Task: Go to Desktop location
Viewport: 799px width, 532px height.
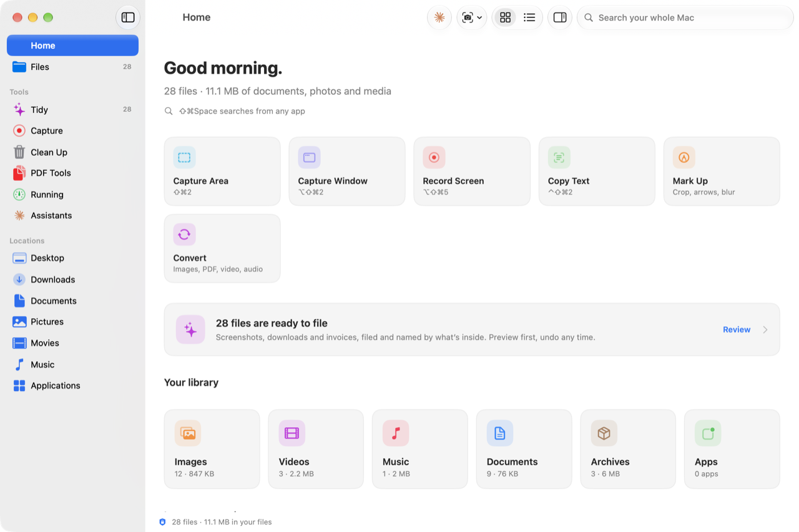Action: (x=72, y=258)
